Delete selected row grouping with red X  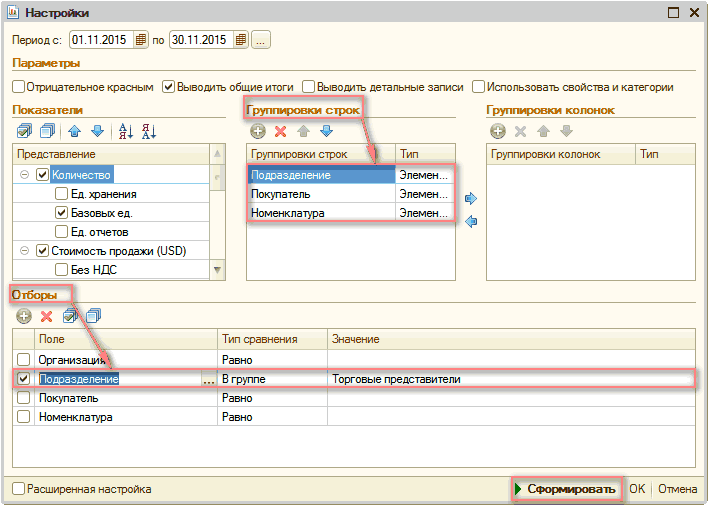pos(280,131)
